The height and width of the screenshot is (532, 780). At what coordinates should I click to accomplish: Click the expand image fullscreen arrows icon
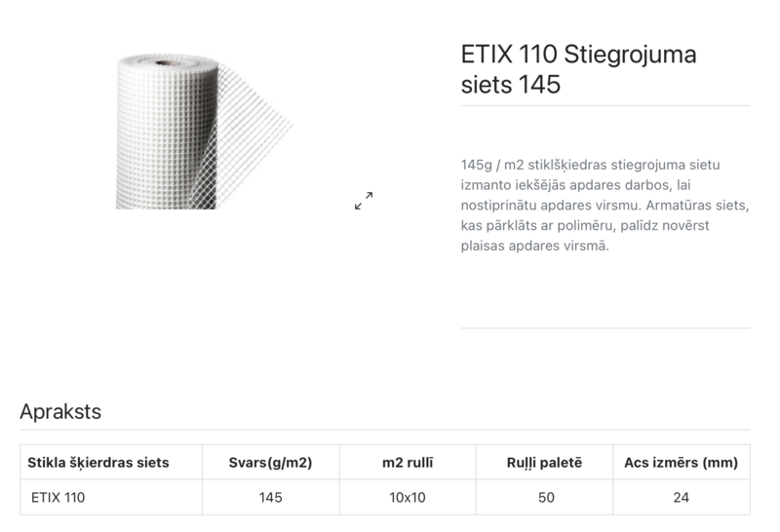364,201
